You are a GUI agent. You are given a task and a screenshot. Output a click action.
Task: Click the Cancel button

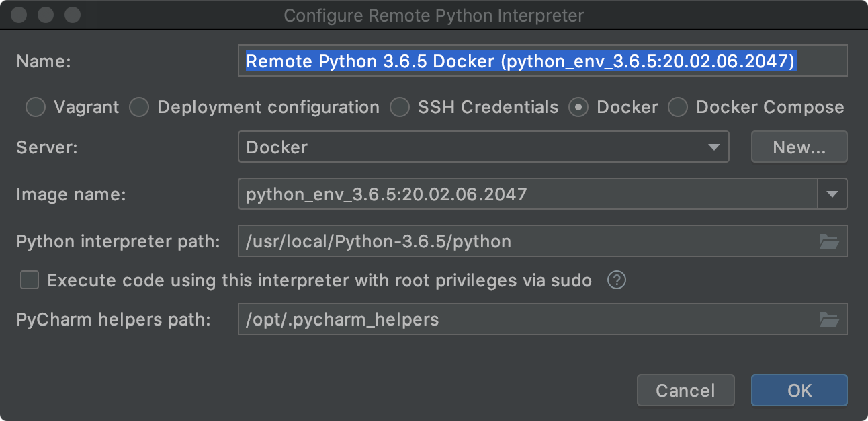pyautogui.click(x=685, y=391)
